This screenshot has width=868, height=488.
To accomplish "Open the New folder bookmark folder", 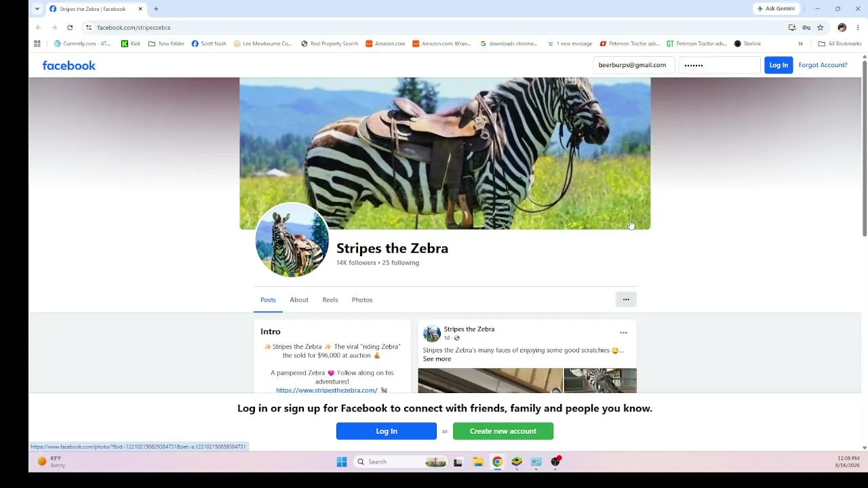I will pyautogui.click(x=166, y=43).
